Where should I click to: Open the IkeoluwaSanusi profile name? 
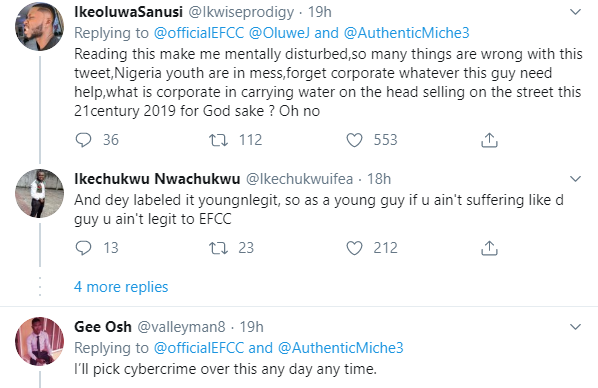[x=129, y=12]
